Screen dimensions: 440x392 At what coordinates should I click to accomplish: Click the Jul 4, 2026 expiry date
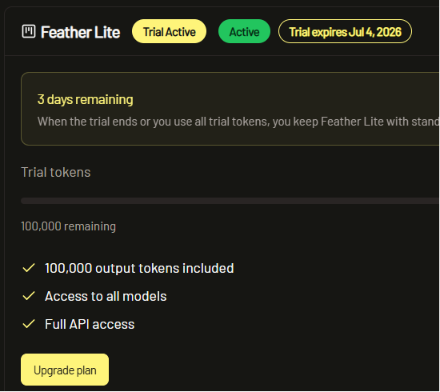pos(375,32)
